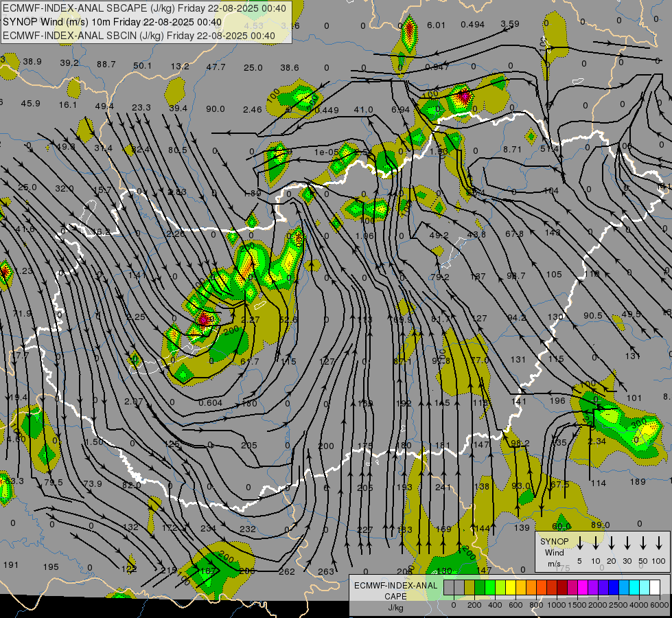The image size is (672, 618).
Task: Click the 'J/kg' unit label in legend
Action: click(x=395, y=608)
